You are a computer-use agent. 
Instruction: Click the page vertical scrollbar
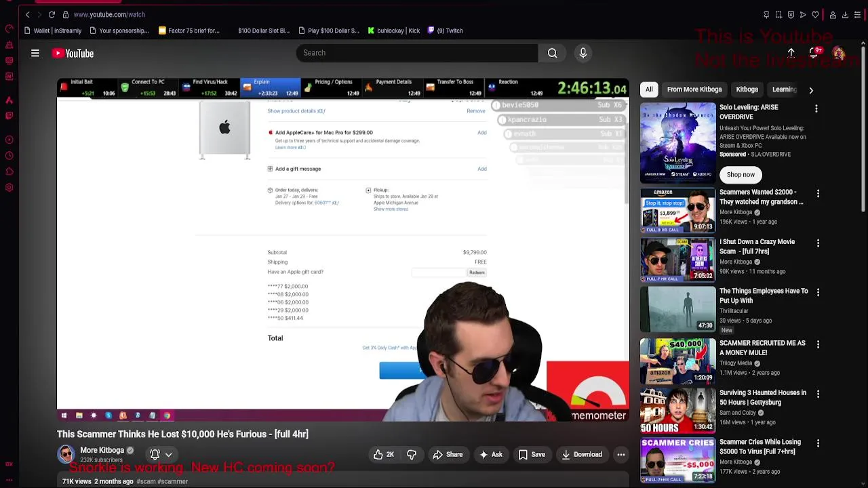pos(864,129)
